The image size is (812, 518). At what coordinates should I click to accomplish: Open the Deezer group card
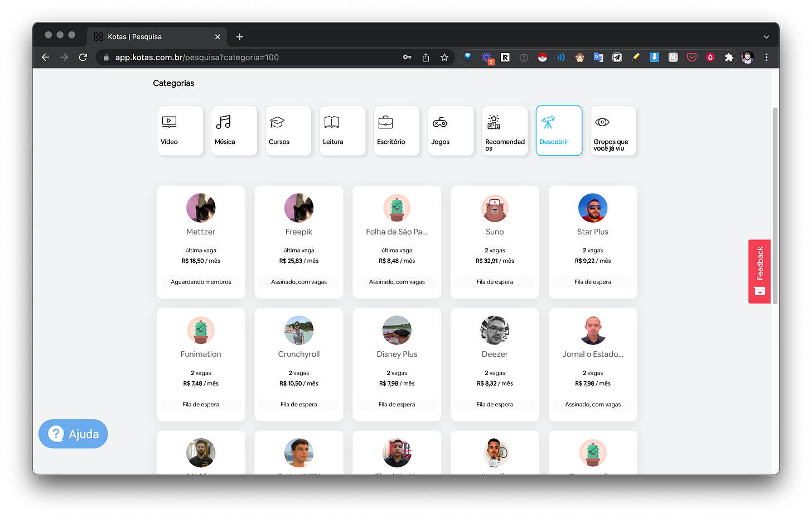coord(495,364)
